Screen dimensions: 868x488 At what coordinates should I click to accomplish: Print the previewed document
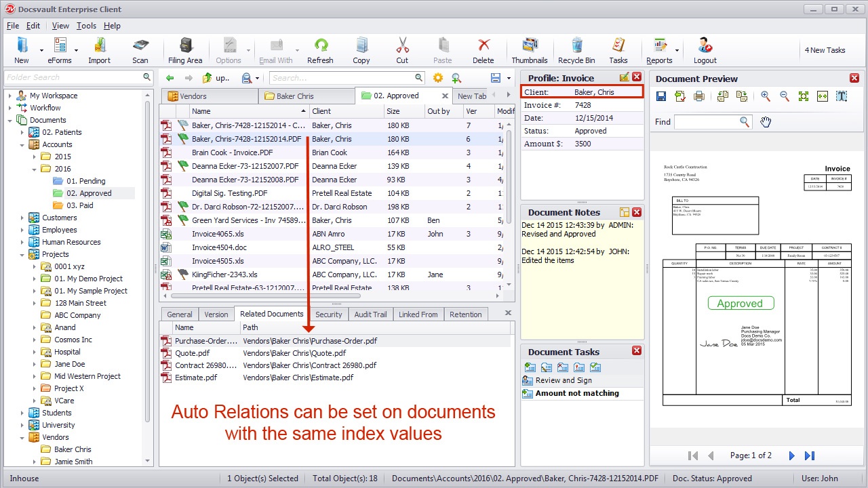tap(699, 96)
